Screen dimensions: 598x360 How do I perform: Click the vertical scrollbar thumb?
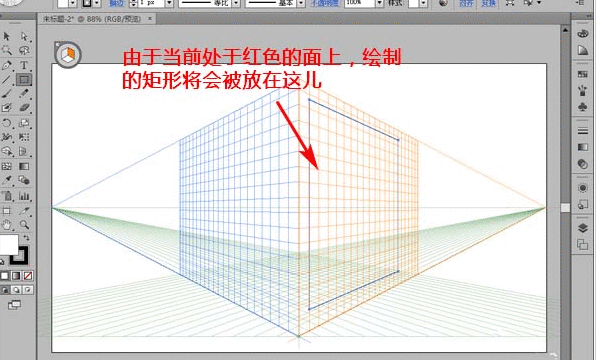(x=566, y=207)
